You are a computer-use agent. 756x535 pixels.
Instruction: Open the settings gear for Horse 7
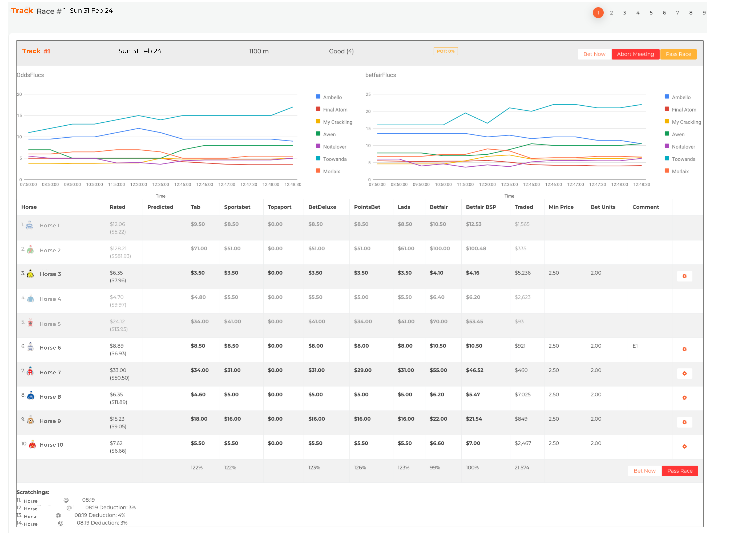click(684, 373)
